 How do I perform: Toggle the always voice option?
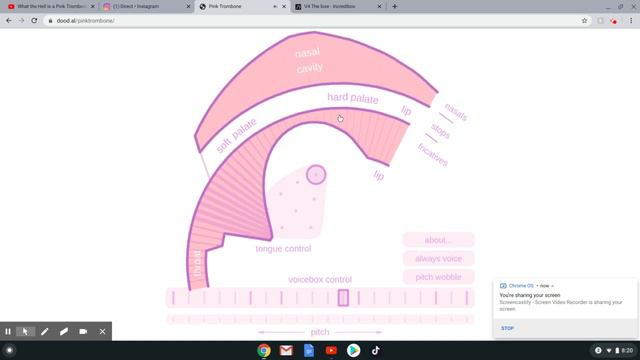[x=438, y=258]
